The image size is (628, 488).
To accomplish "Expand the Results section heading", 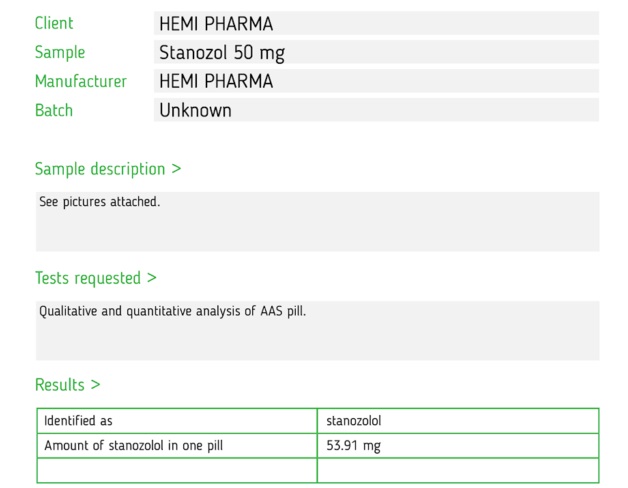I will [67, 385].
